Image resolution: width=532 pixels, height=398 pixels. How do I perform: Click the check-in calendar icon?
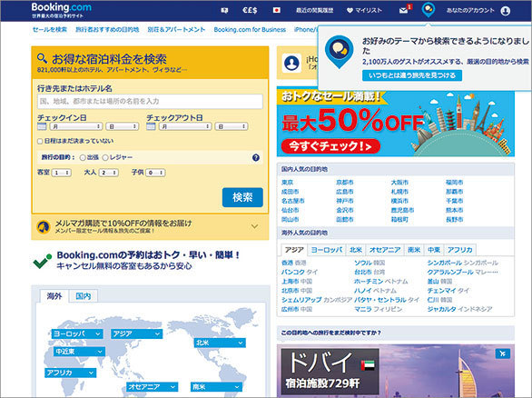42,126
